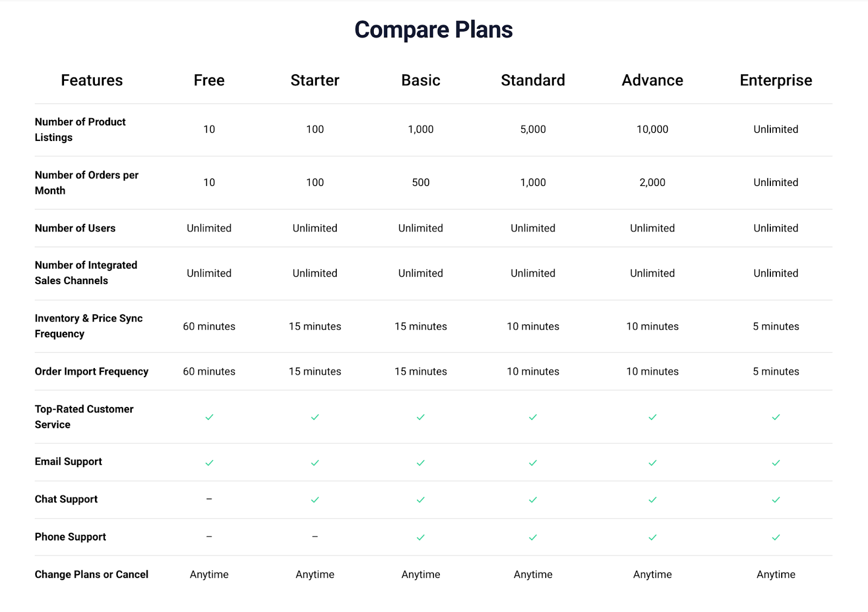Click the Standard Top-Rated Customer Service checkmark
The width and height of the screenshot is (868, 612).
(533, 417)
